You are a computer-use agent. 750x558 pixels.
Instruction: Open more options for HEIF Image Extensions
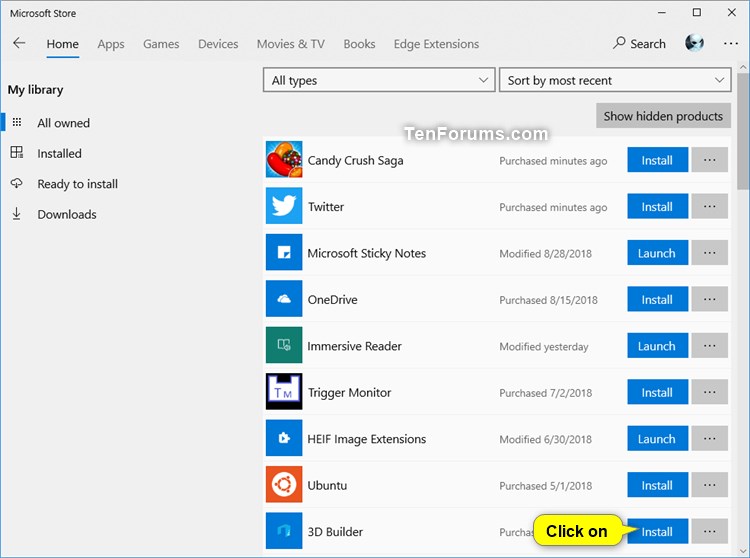(710, 438)
